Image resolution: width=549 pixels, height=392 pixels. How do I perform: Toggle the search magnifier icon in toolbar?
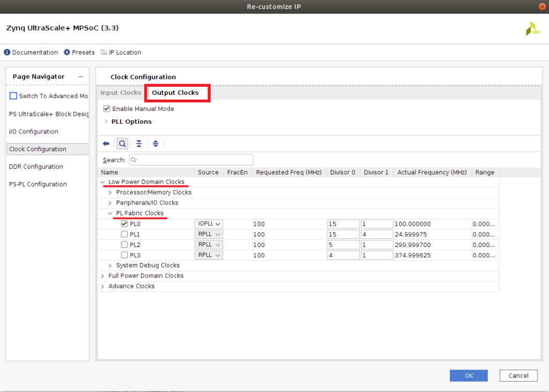pos(122,144)
